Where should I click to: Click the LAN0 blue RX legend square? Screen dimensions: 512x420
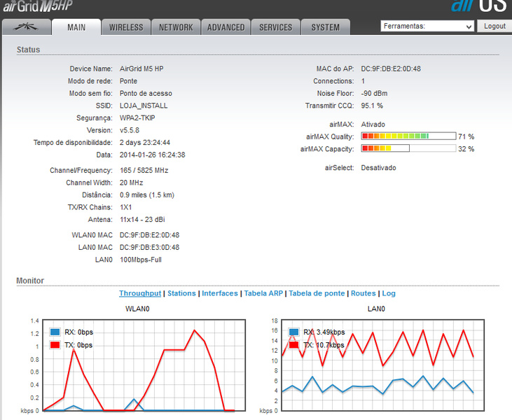294,332
